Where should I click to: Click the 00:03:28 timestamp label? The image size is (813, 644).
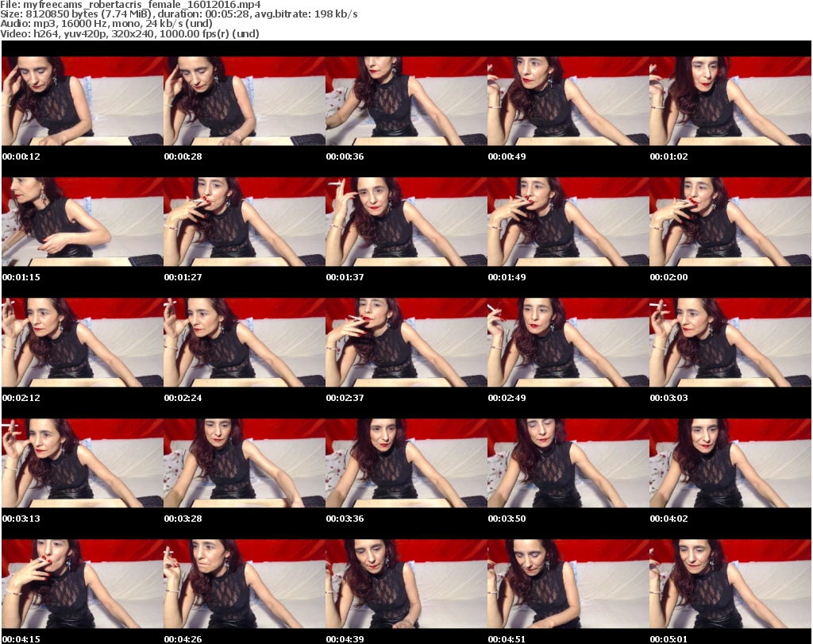click(183, 519)
